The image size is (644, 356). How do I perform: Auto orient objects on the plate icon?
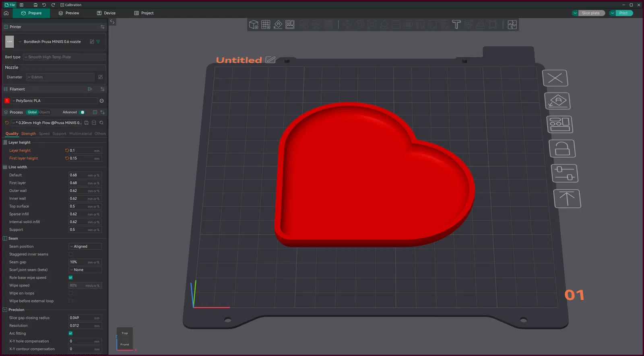pos(557,101)
